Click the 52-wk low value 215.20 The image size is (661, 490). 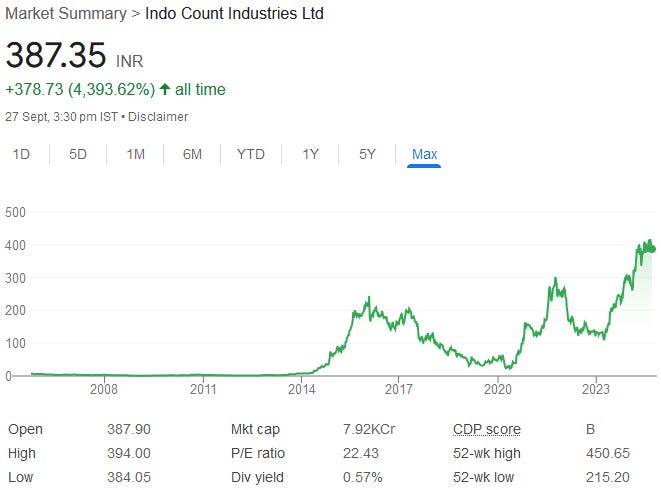pos(607,477)
